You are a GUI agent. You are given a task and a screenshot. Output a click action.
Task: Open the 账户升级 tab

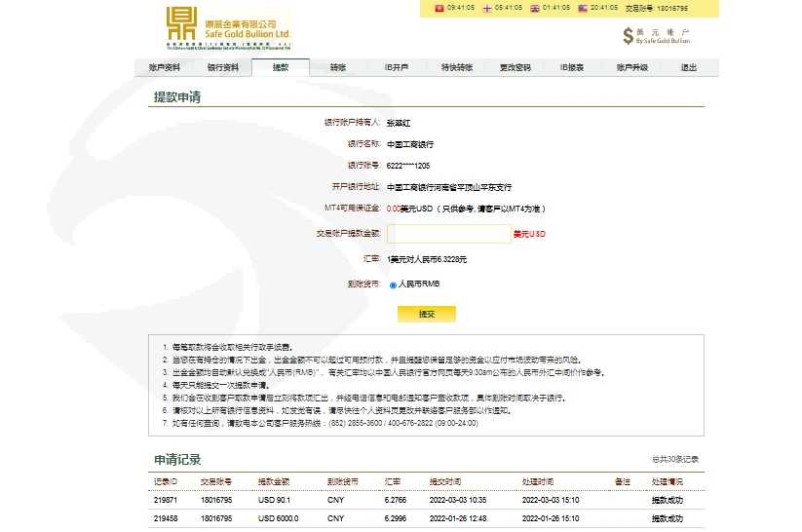pos(632,67)
